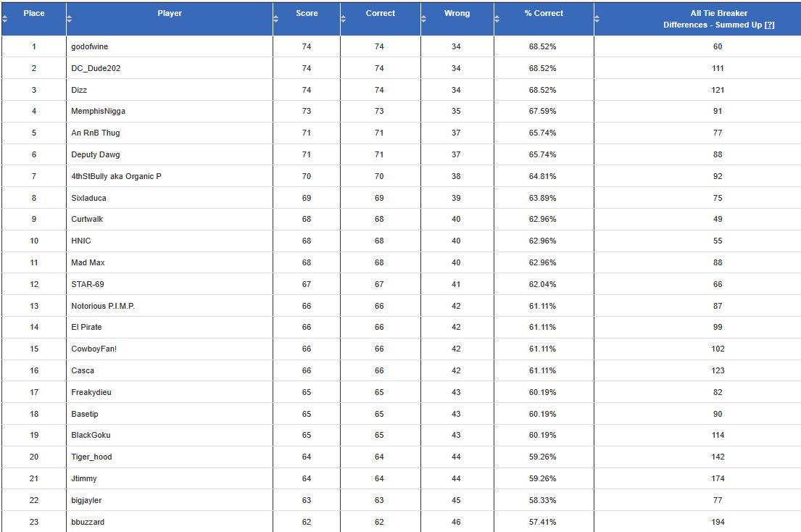Click the sort arrows left of Correct header
The height and width of the screenshot is (532, 801).
coord(344,20)
